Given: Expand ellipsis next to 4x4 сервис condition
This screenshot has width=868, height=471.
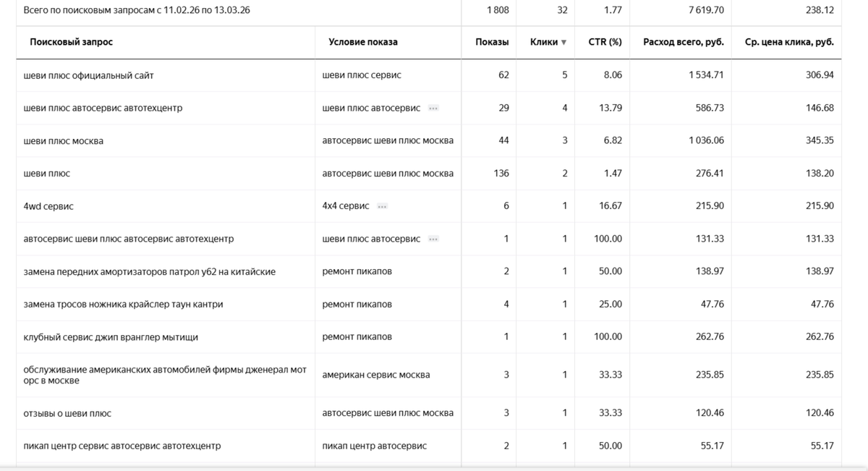Looking at the screenshot, I should pos(382,206).
